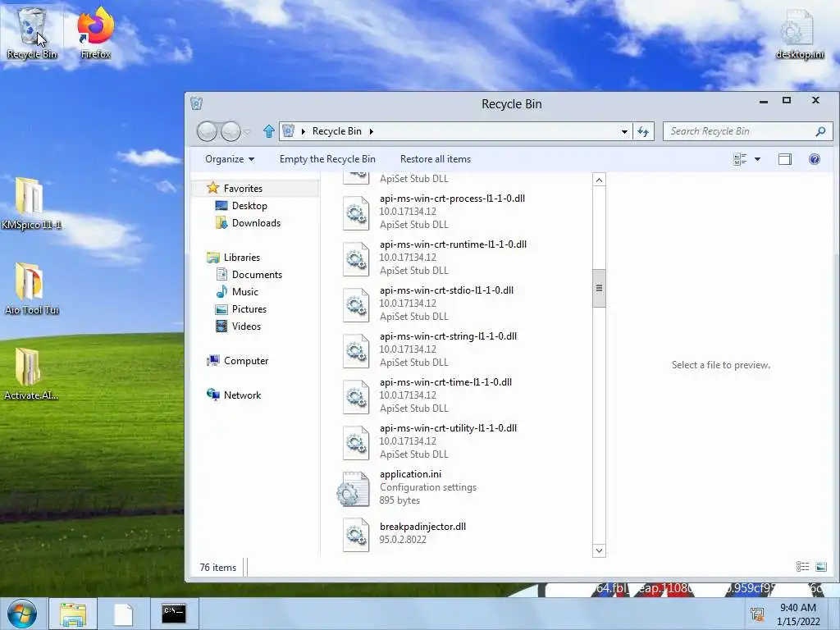This screenshot has height=630, width=840.
Task: Click the api-ms-win-crt-runtime file icon
Action: 356,258
